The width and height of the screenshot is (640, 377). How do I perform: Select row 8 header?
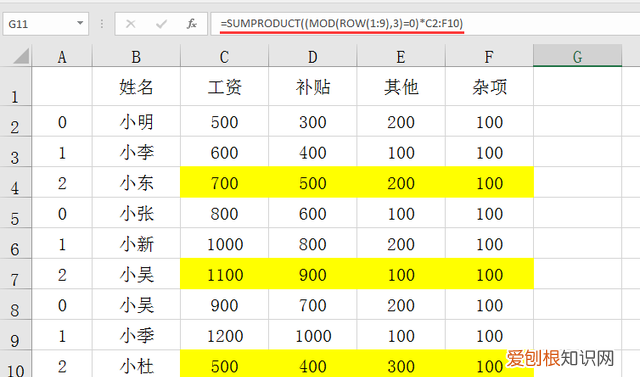pos(16,305)
